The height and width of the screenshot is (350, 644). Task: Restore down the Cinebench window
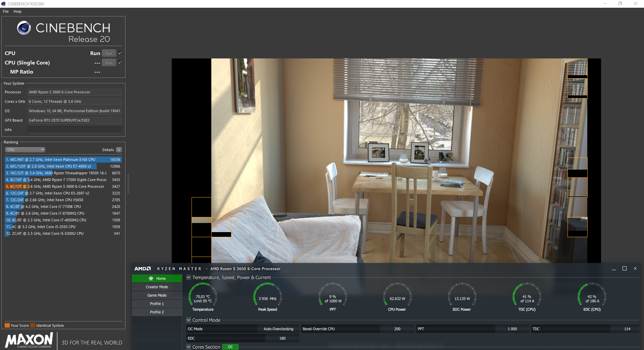pyautogui.click(x=620, y=4)
